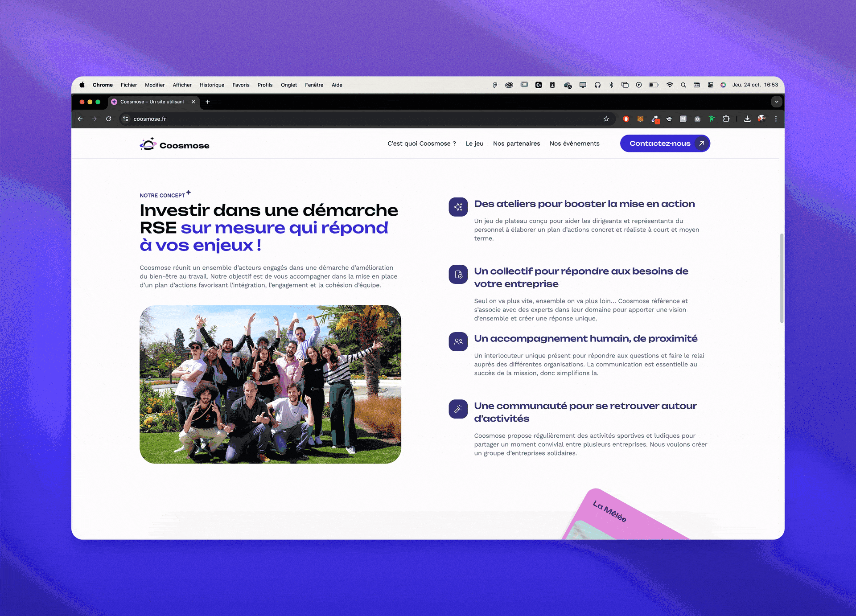Click the battery status icon
This screenshot has width=856, height=616.
654,85
